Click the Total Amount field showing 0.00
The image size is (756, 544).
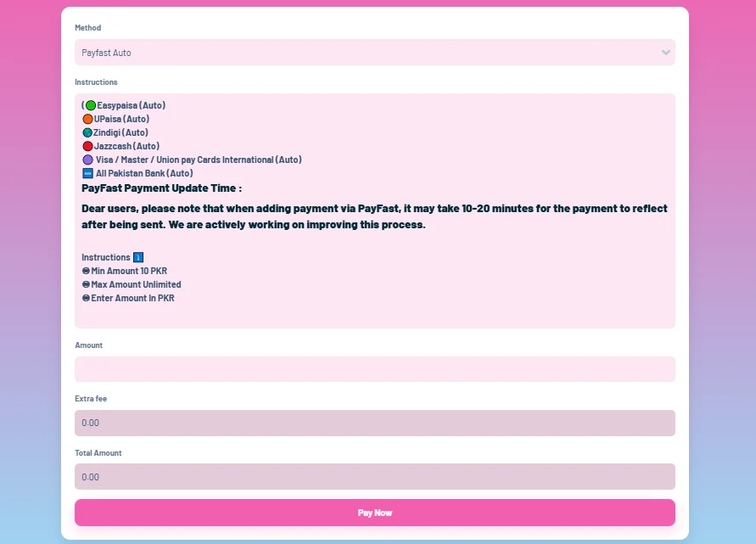(374, 477)
